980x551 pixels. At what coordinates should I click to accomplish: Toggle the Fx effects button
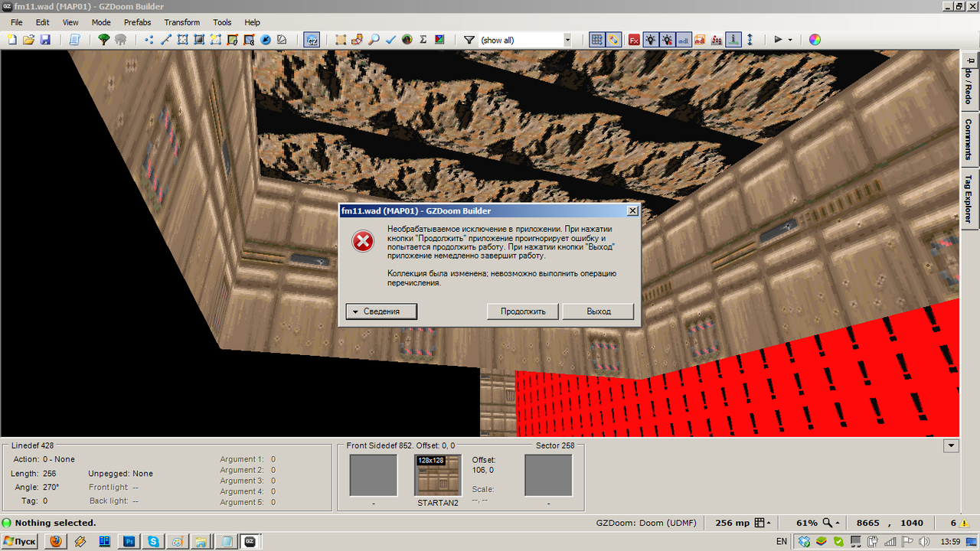point(634,40)
